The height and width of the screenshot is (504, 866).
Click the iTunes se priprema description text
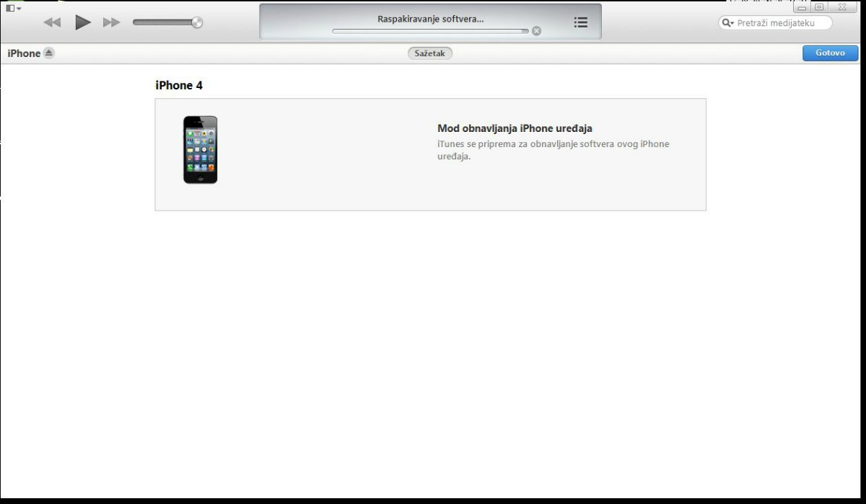[553, 150]
